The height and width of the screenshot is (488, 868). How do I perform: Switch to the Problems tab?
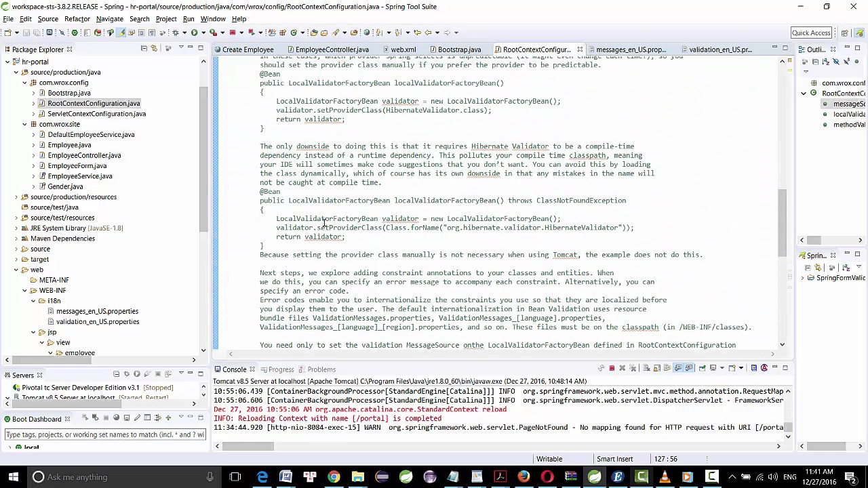click(x=317, y=369)
